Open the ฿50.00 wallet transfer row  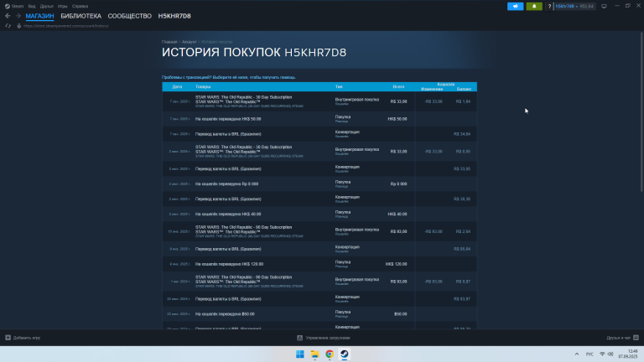click(x=319, y=314)
